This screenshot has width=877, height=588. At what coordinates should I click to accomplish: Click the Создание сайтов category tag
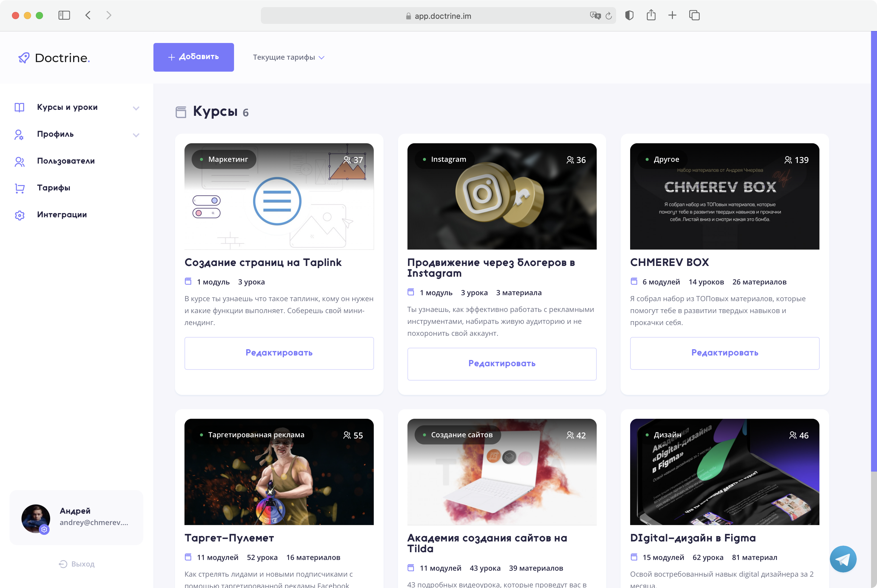click(458, 435)
